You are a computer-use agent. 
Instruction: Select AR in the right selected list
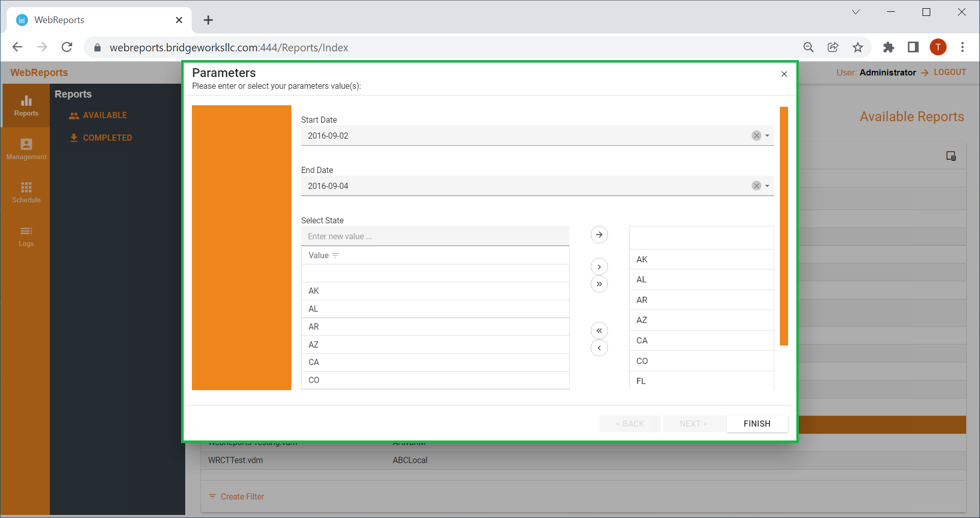[701, 300]
